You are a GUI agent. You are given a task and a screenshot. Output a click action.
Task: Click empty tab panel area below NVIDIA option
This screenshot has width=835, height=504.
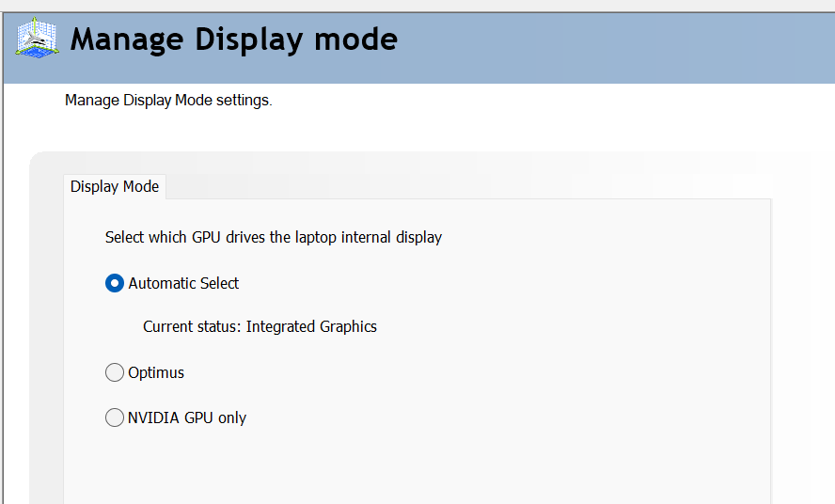click(414, 465)
